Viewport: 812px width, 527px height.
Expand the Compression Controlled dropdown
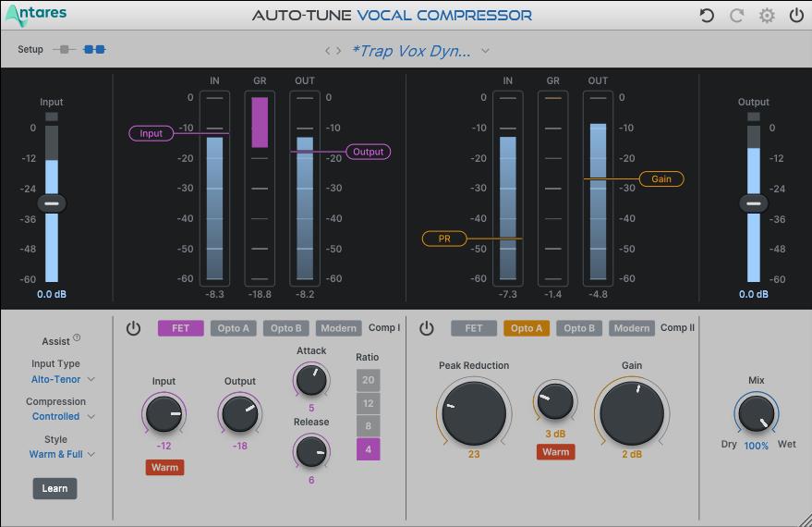tap(63, 417)
